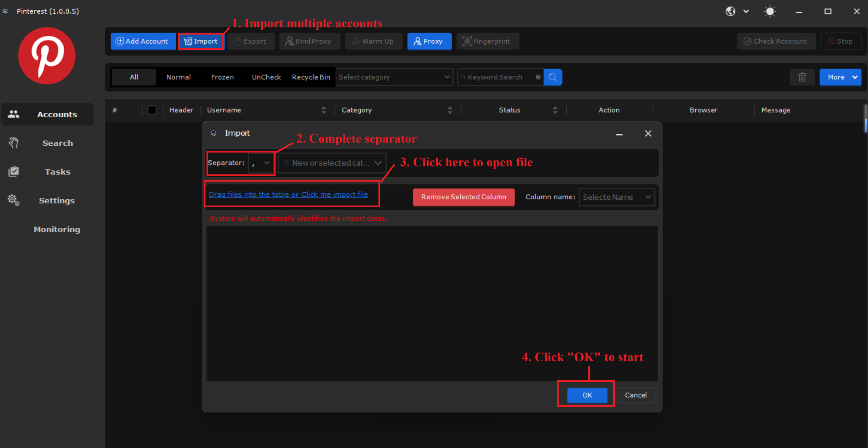
Task: Click the Settings gears icon
Action: click(14, 200)
